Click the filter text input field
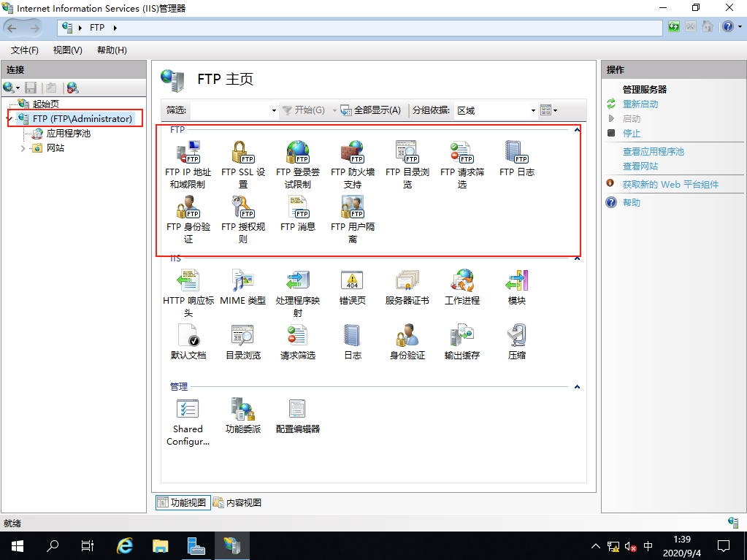Image resolution: width=747 pixels, height=560 pixels. click(230, 110)
